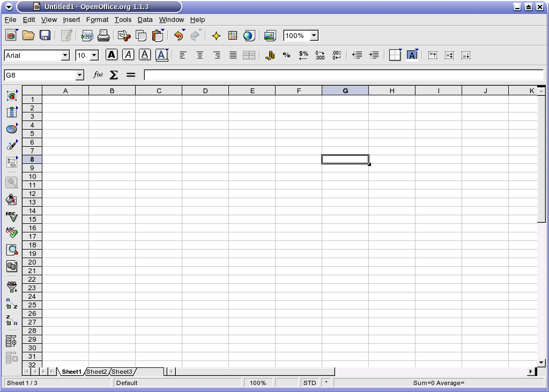Toggle Italic formatting

click(x=128, y=55)
